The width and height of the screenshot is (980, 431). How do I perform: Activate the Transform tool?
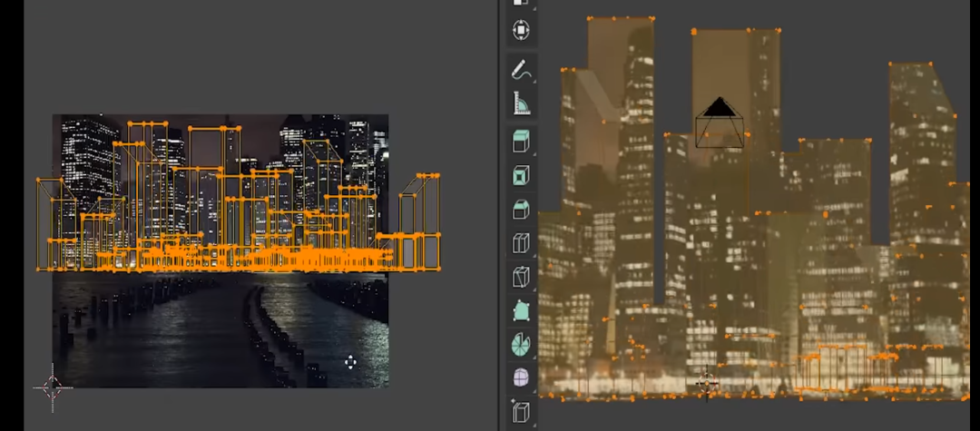(x=520, y=31)
